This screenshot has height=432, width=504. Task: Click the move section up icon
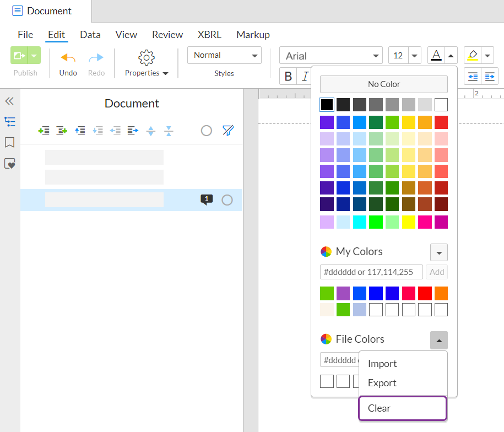click(x=80, y=131)
